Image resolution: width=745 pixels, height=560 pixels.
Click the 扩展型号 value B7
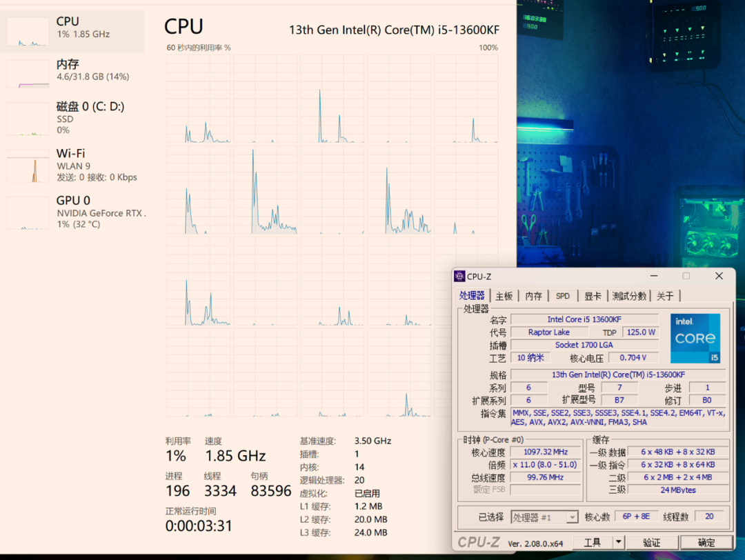point(619,400)
